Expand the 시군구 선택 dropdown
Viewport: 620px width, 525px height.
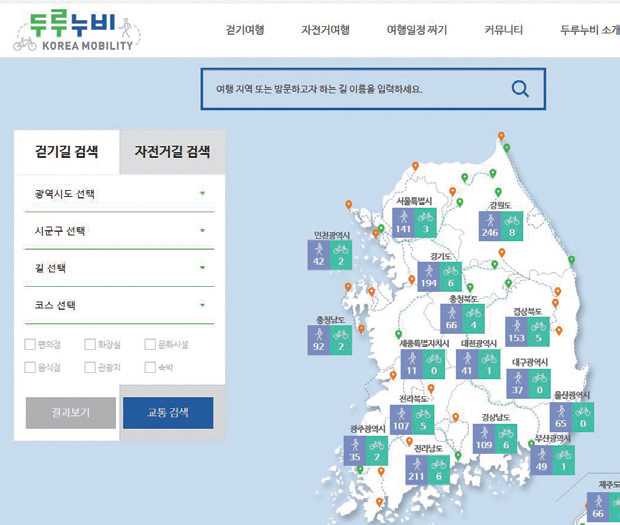pyautogui.click(x=118, y=231)
